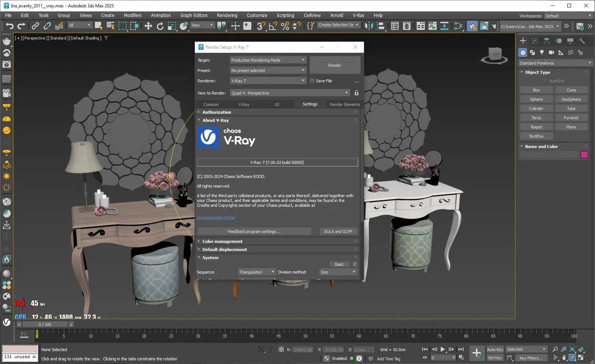Open the Renderer dropdown showing V-Ray 7
This screenshot has width=595, height=364.
[268, 81]
